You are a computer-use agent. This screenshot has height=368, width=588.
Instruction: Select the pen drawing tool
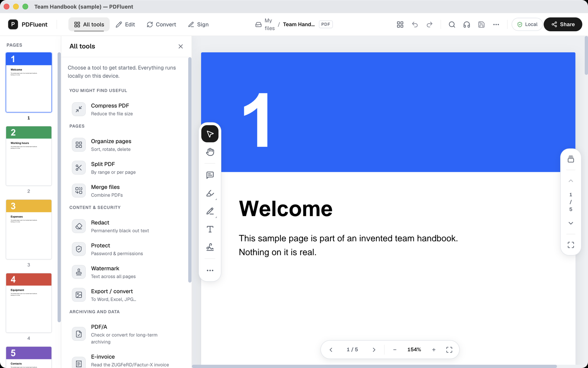click(210, 211)
